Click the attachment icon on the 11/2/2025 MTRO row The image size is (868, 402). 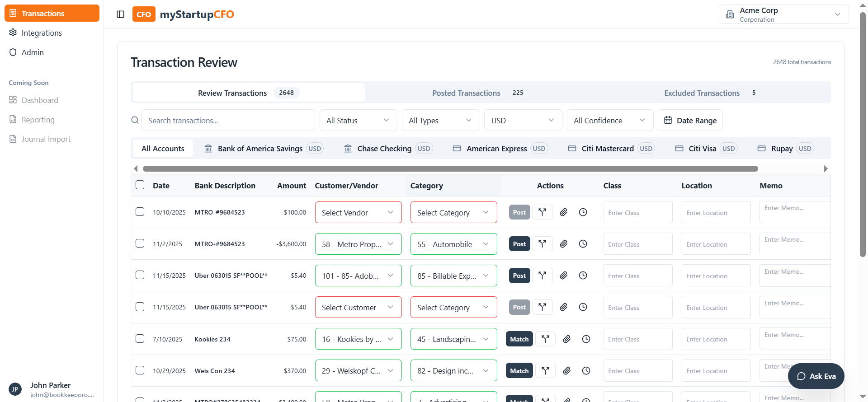[x=563, y=244]
